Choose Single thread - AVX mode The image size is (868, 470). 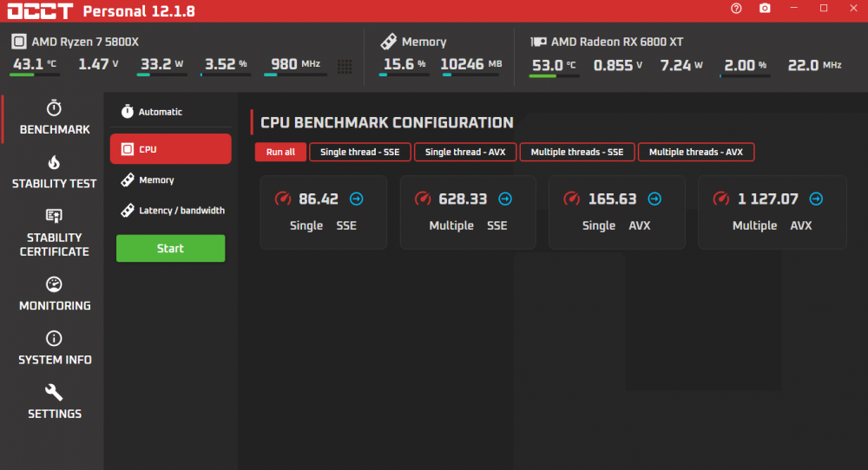[465, 152]
